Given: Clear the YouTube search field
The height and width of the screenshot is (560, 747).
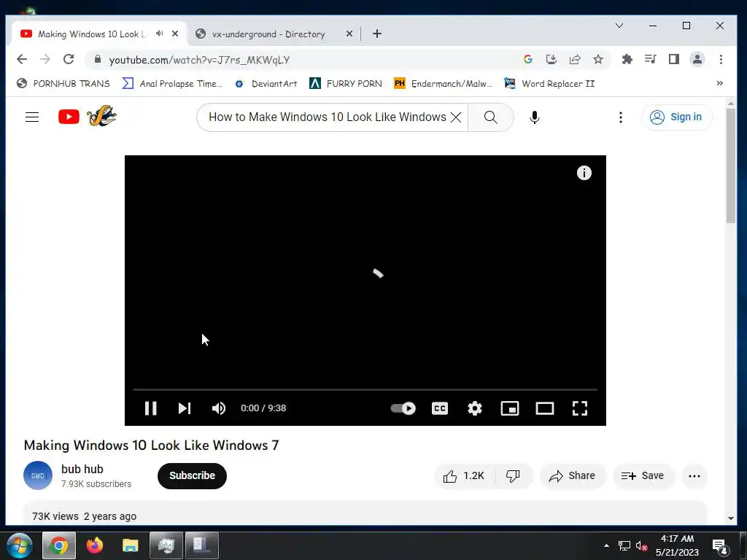Looking at the screenshot, I should (x=456, y=117).
